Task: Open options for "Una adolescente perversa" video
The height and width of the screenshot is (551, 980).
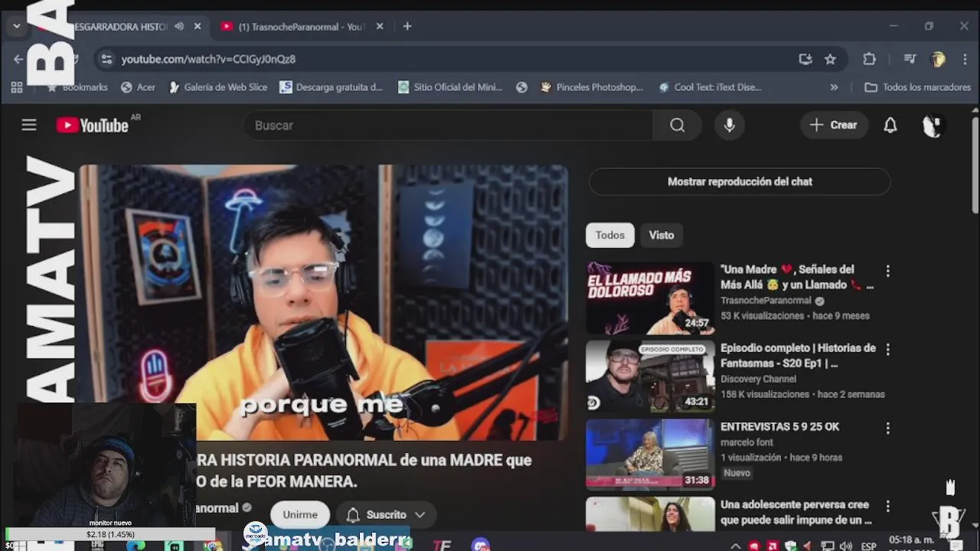Action: point(887,506)
